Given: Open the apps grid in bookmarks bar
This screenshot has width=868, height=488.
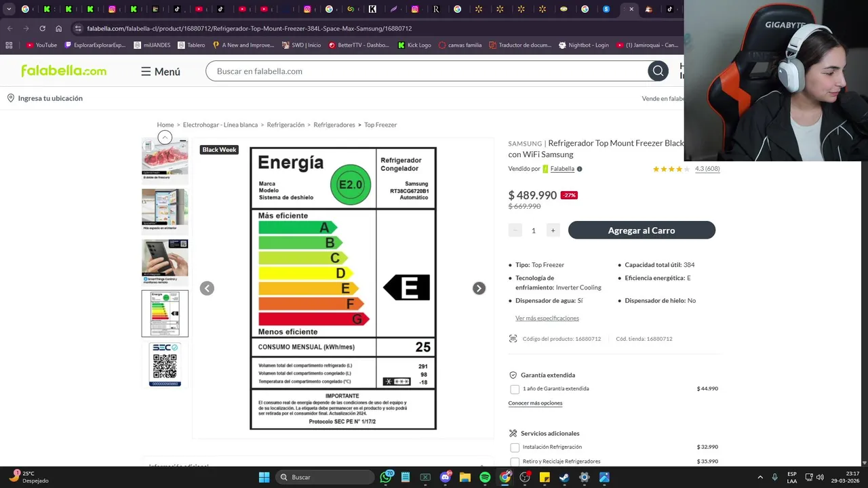Looking at the screenshot, I should click(9, 45).
